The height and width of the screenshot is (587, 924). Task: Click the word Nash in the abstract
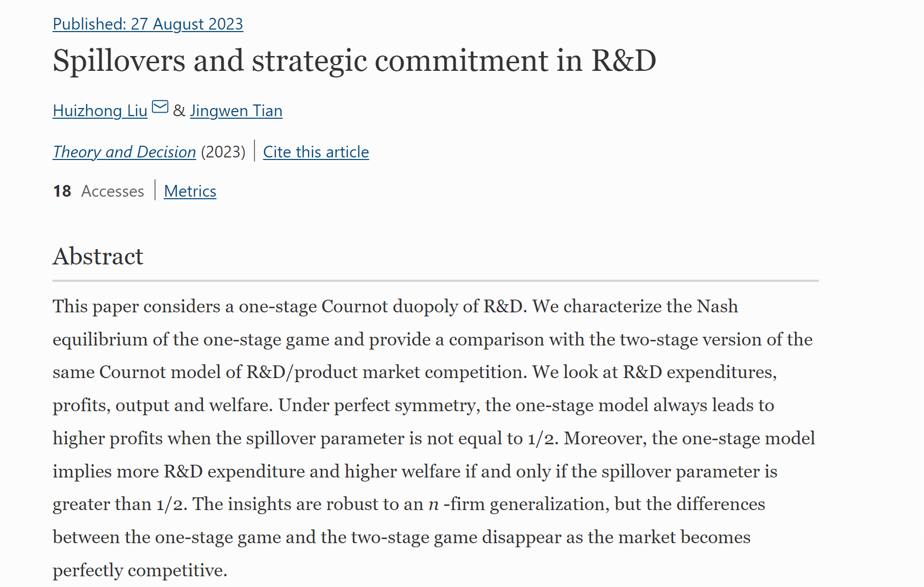tap(717, 306)
